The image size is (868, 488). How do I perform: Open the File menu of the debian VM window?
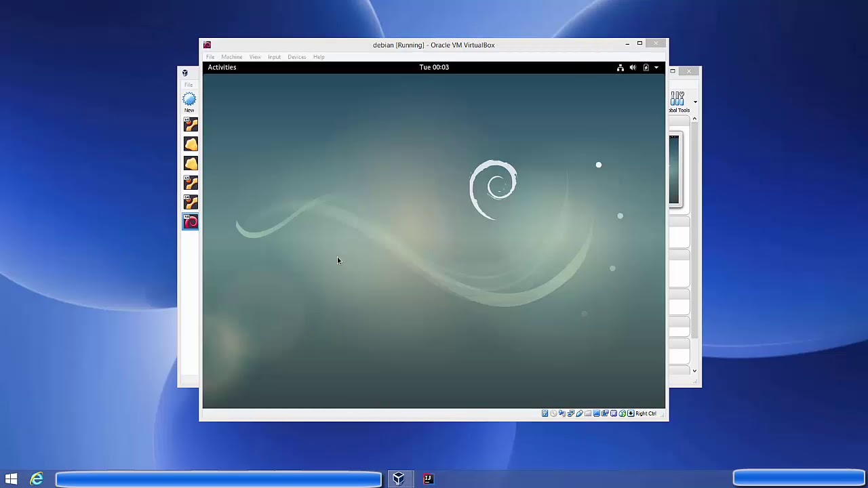210,57
